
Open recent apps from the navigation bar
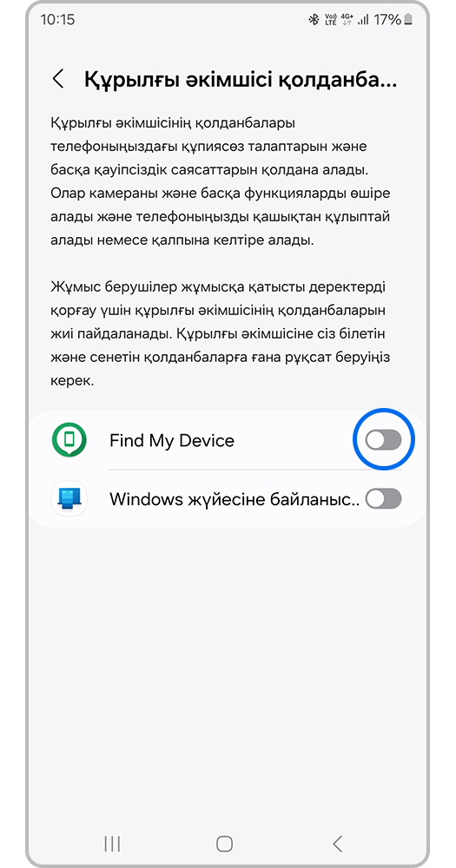coord(112,843)
